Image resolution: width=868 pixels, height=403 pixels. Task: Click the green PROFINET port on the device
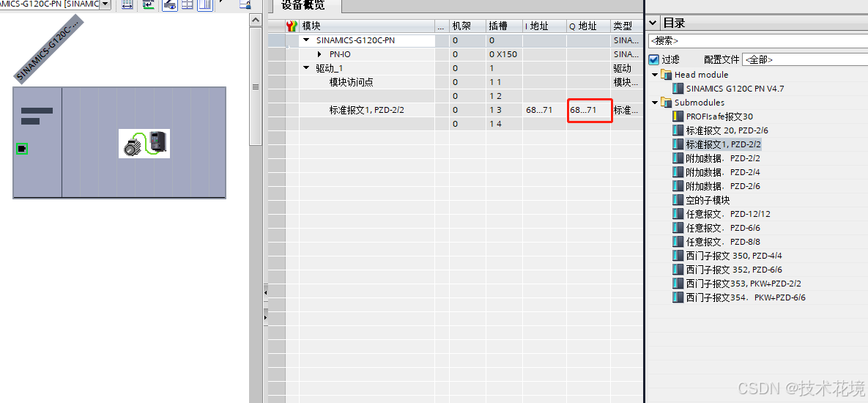pos(22,148)
